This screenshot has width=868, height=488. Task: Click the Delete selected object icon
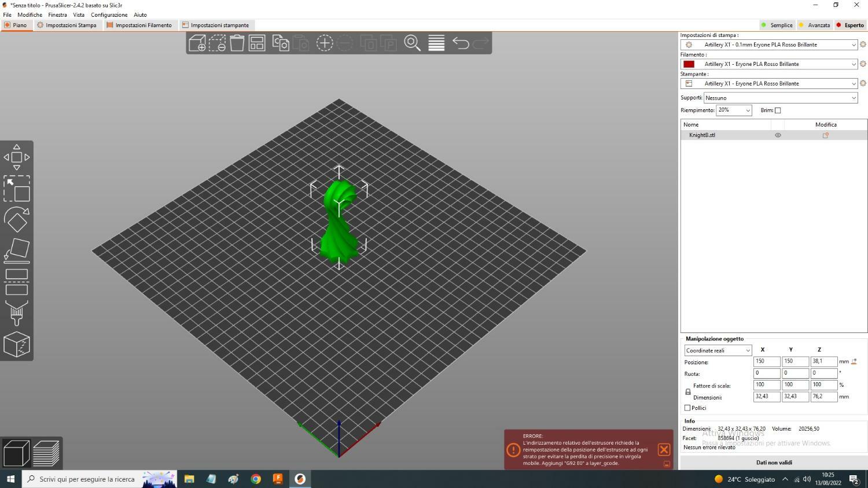(217, 43)
